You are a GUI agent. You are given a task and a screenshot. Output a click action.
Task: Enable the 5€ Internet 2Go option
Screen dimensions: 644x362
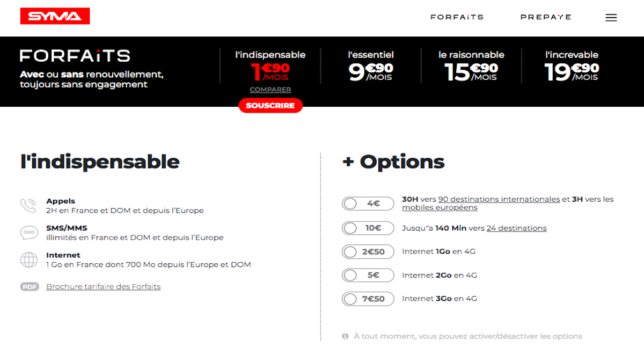368,275
